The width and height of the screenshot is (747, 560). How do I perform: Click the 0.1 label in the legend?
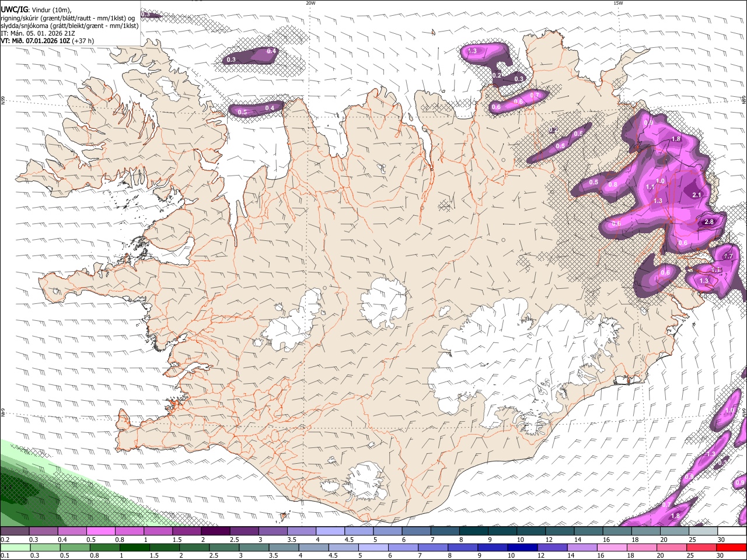coord(4,555)
